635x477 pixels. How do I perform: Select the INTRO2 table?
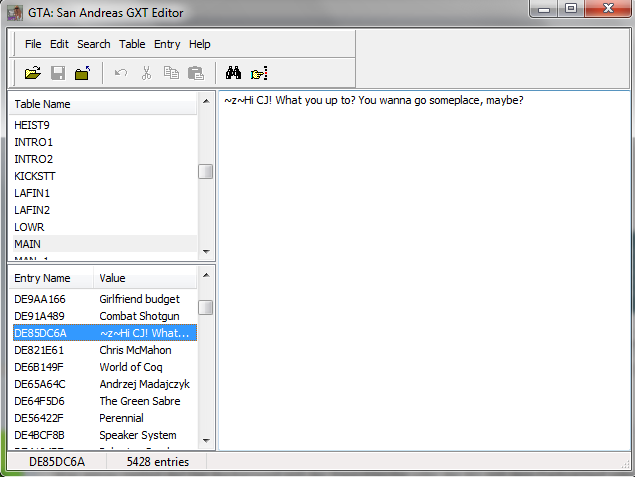(105, 159)
